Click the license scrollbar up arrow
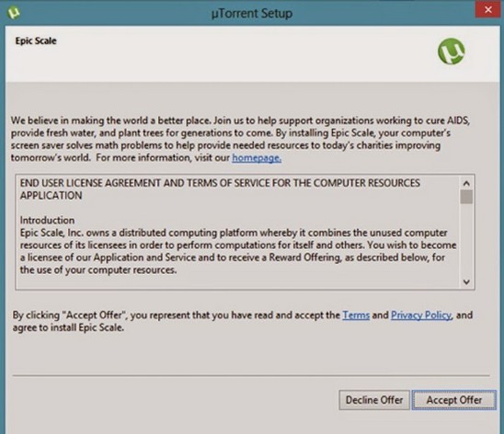This screenshot has height=434, width=504. pos(466,183)
